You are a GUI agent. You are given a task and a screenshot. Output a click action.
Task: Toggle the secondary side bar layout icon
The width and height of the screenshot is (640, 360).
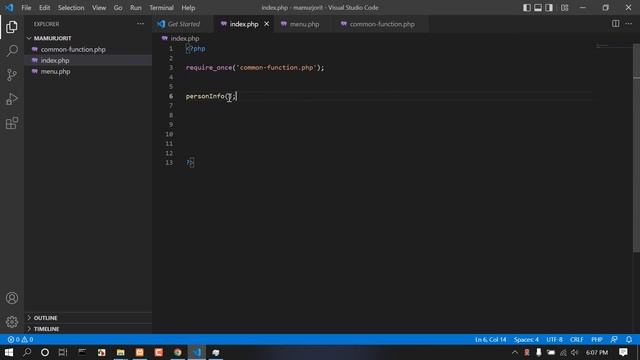coord(549,7)
